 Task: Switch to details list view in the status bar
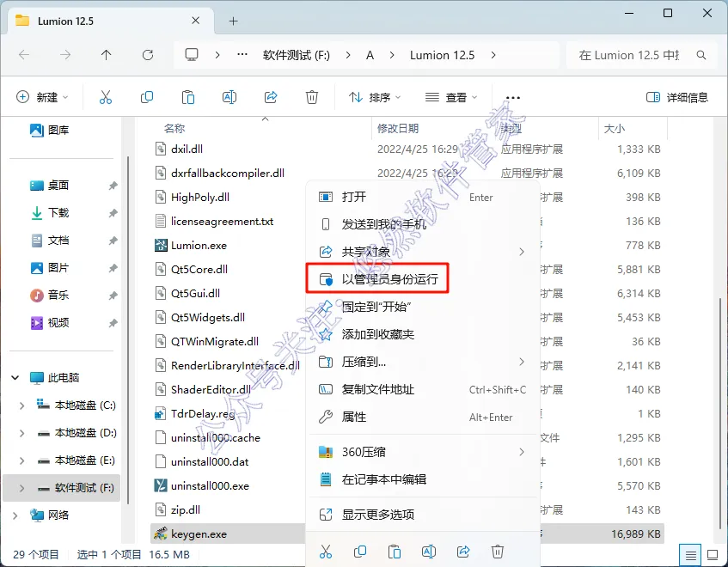point(690,555)
